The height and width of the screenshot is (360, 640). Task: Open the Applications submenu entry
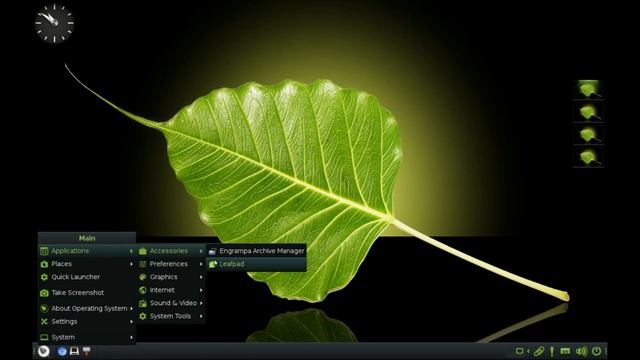[x=87, y=251]
